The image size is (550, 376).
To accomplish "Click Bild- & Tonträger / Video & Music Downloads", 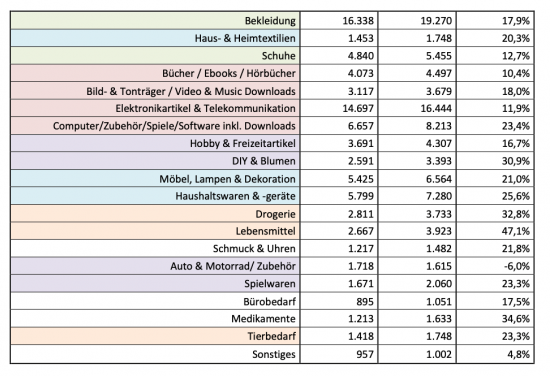I will pyautogui.click(x=191, y=91).
